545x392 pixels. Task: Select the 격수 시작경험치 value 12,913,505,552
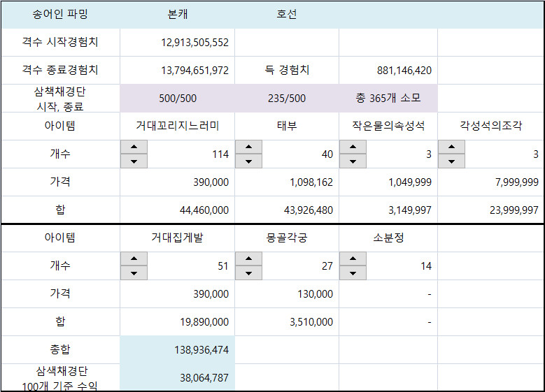178,43
